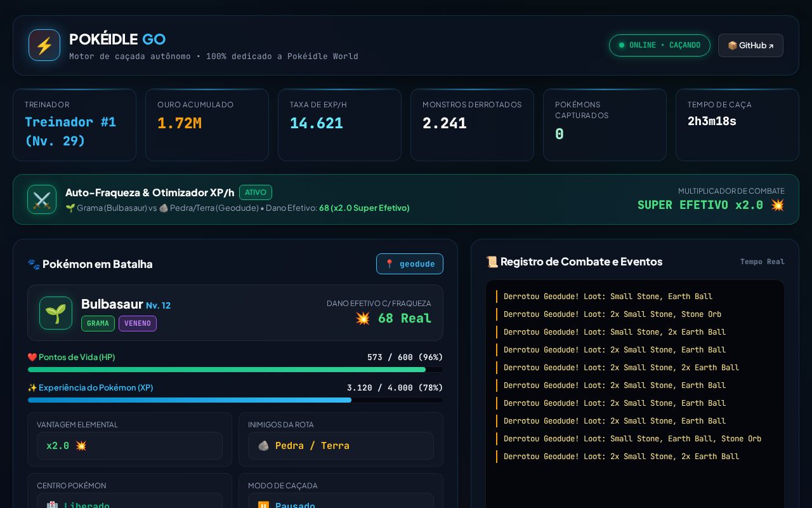812x508 pixels.
Task: Click the Bulbasaur seedling avatar icon
Action: coord(56,313)
